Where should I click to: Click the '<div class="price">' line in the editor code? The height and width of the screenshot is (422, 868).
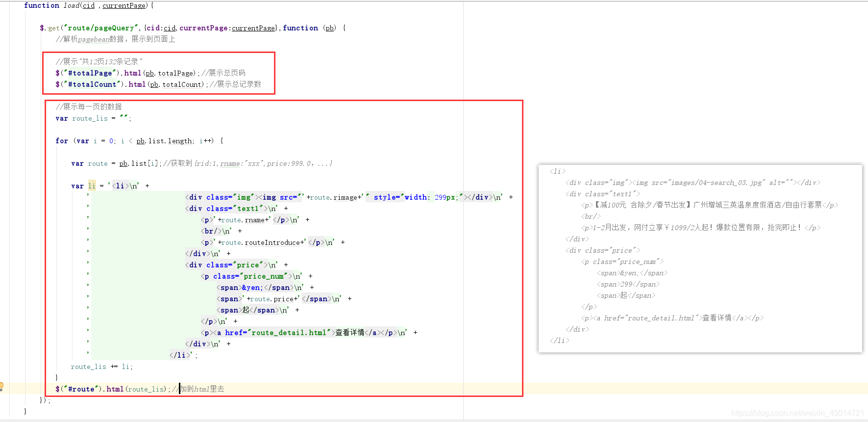[x=236, y=265]
